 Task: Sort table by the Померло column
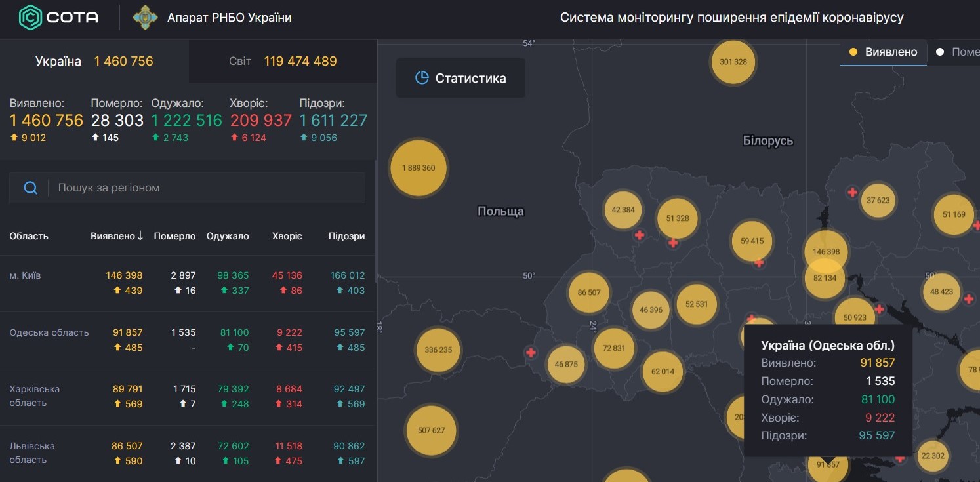click(174, 236)
